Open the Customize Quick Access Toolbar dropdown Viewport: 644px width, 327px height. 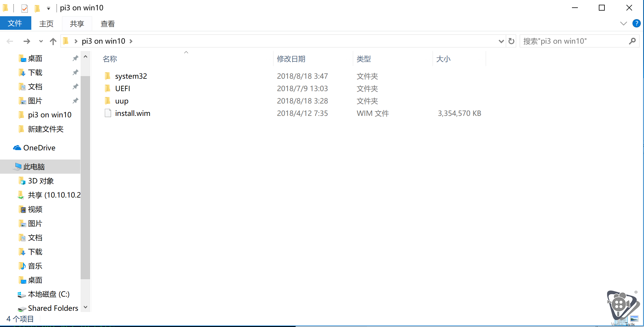[x=48, y=9]
